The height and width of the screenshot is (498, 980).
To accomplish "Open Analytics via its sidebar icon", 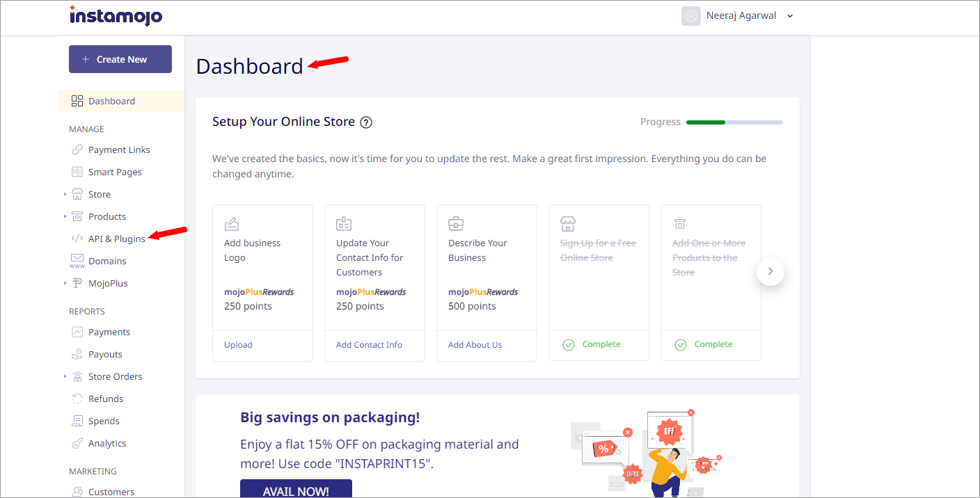I will (77, 443).
